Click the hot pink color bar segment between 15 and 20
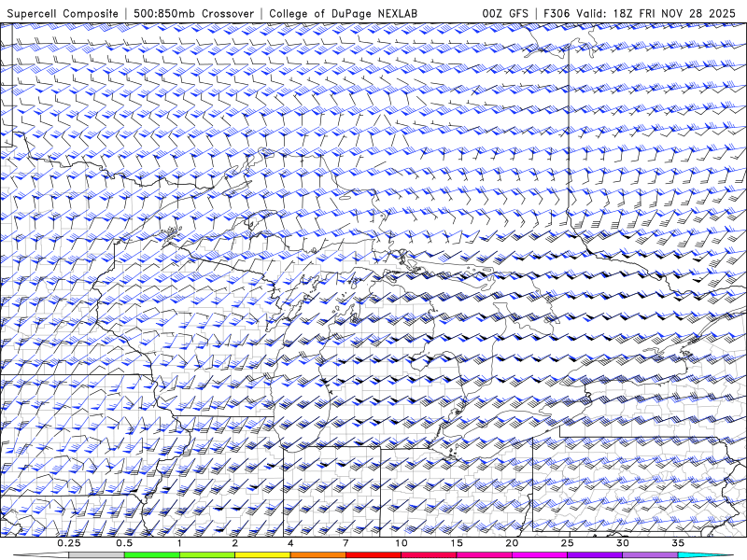Viewport: 747px width, 560px height. click(x=484, y=555)
